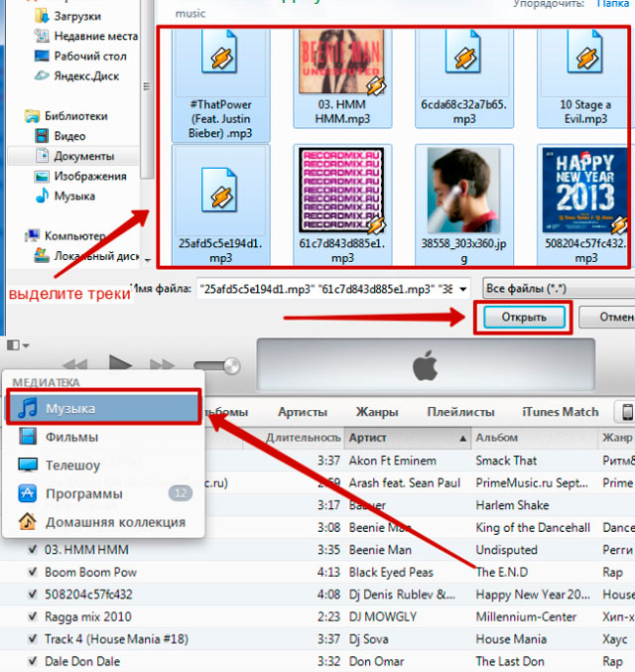Viewport: 635px width, 672px height.
Task: Choose Фильмы from the library dropdown
Action: coord(71,437)
